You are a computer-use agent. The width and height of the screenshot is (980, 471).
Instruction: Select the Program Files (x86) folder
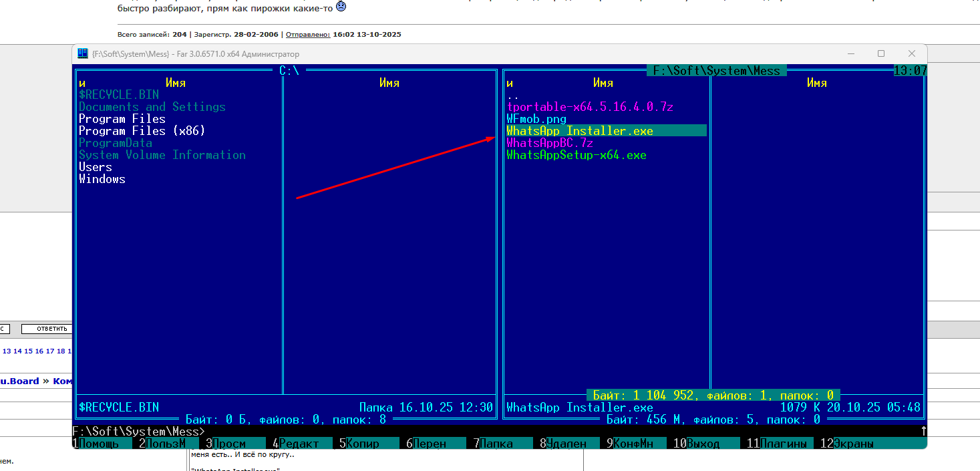[142, 131]
